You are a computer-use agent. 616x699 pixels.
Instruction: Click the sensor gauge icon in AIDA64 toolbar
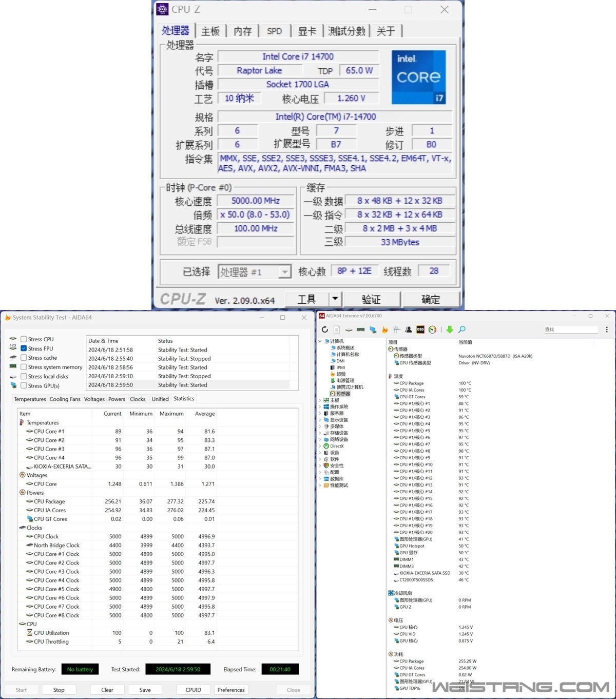tap(432, 329)
